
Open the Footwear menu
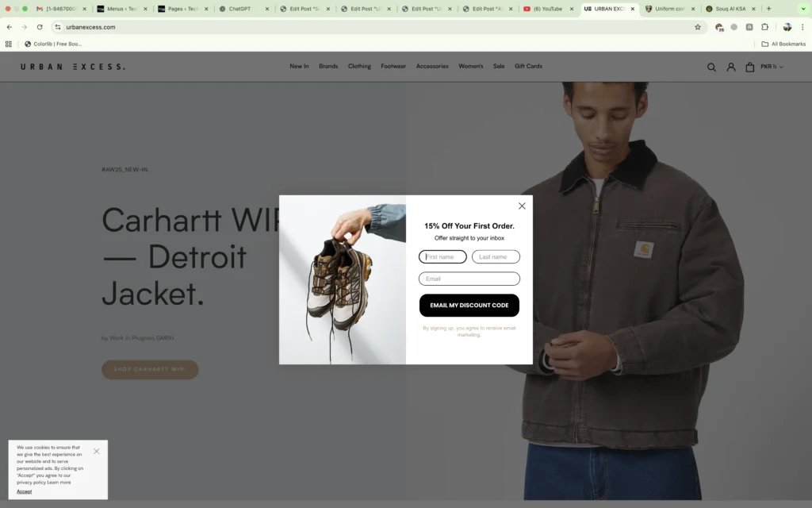pyautogui.click(x=393, y=67)
